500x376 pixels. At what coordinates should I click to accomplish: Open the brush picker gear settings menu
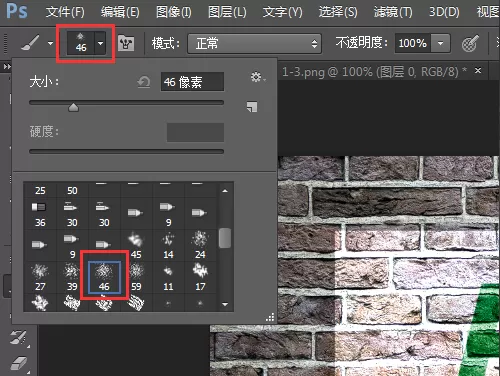click(257, 77)
